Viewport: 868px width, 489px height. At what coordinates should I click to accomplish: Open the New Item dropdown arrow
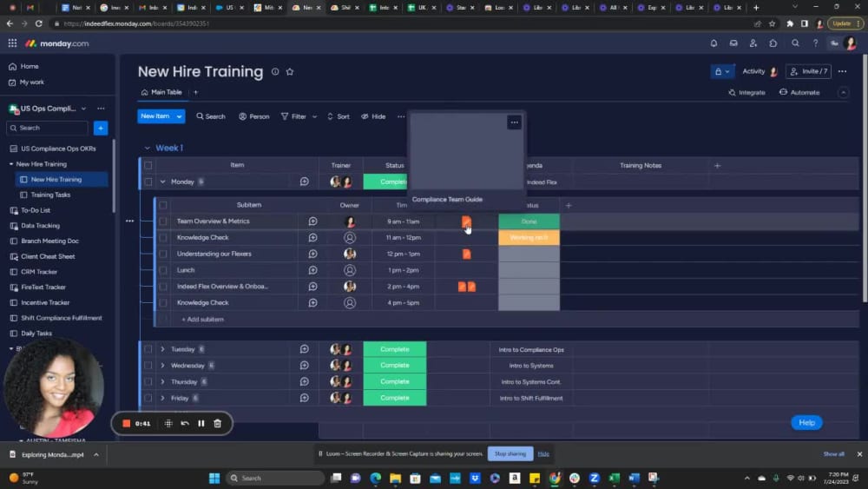pos(179,116)
